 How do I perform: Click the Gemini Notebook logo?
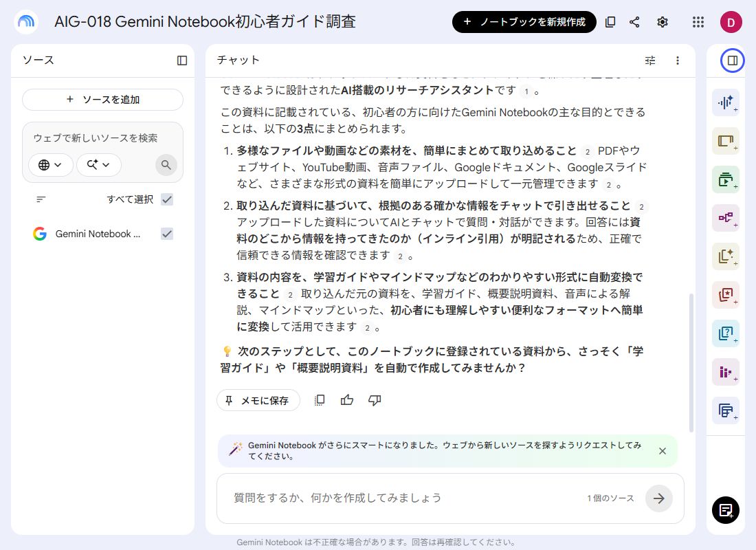[x=26, y=22]
